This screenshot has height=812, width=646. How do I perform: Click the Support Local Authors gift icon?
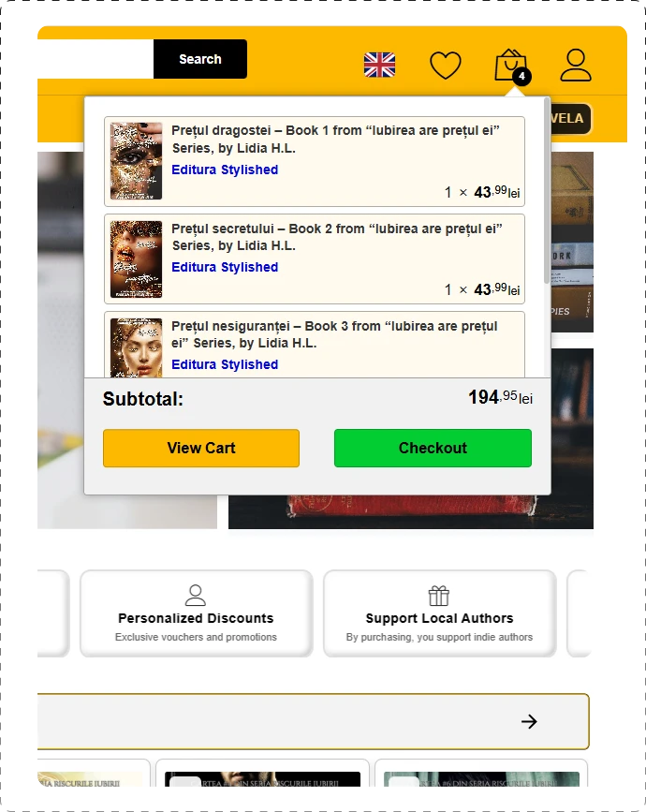pyautogui.click(x=439, y=596)
